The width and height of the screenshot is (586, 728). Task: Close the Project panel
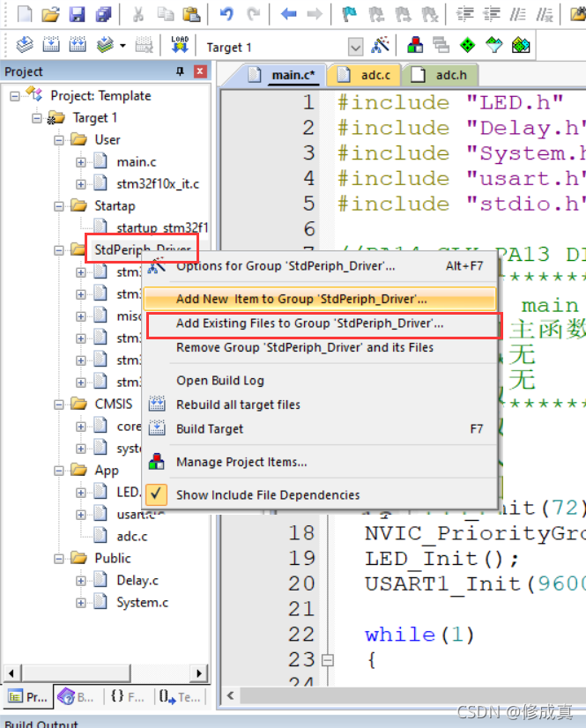tap(200, 71)
